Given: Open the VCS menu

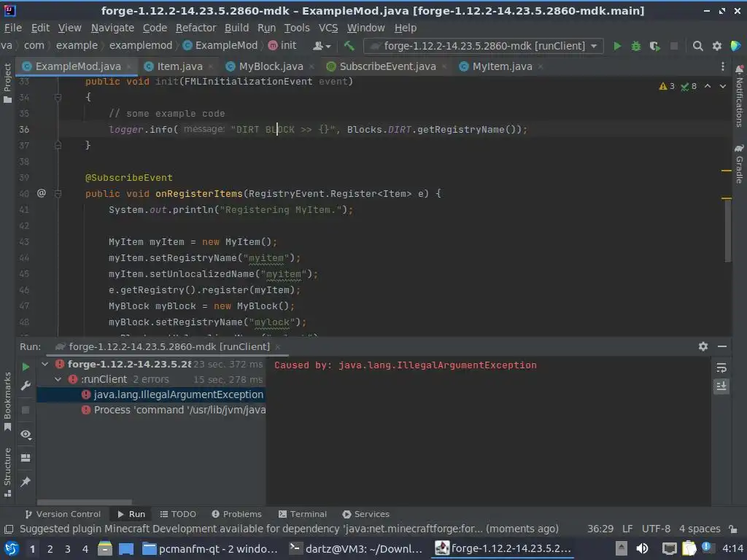Looking at the screenshot, I should click(x=328, y=28).
